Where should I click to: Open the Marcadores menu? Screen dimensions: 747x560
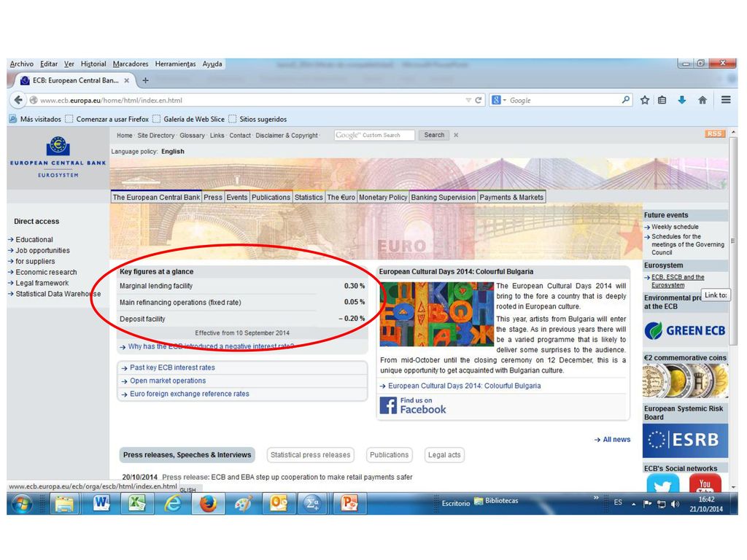coord(131,64)
